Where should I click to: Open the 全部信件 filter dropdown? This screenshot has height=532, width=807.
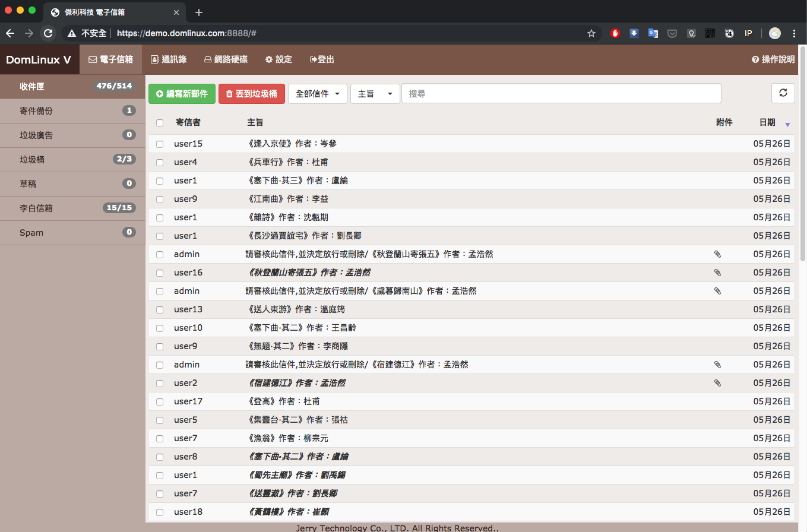coord(318,93)
